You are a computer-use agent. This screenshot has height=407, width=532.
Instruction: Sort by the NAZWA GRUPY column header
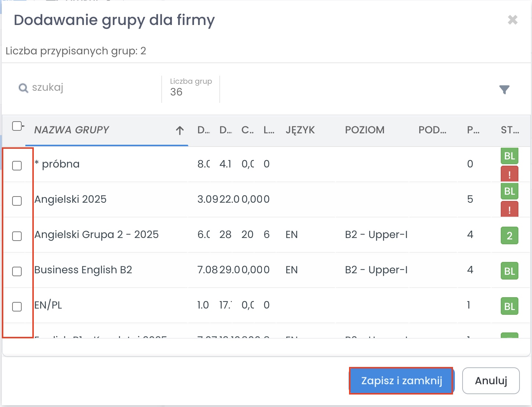point(72,130)
